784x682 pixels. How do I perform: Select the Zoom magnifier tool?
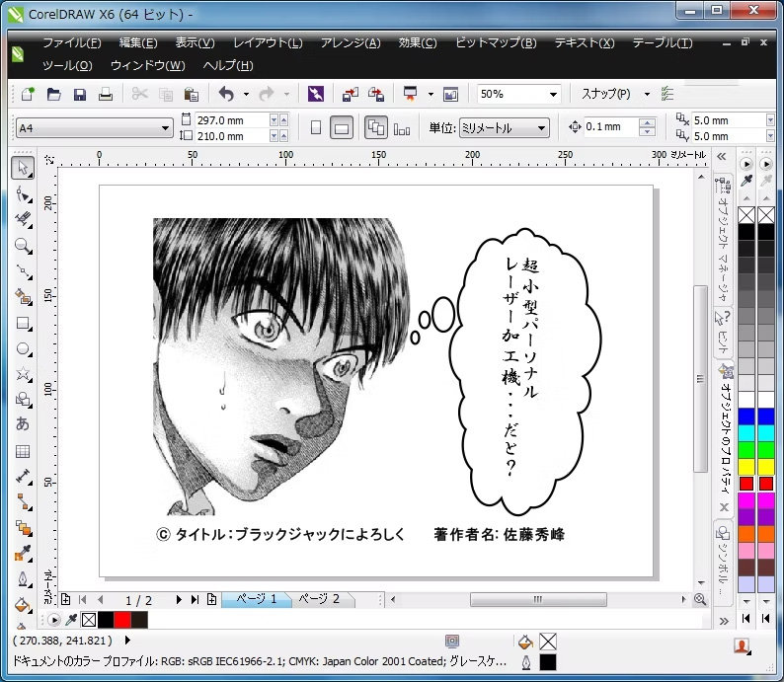tap(23, 246)
